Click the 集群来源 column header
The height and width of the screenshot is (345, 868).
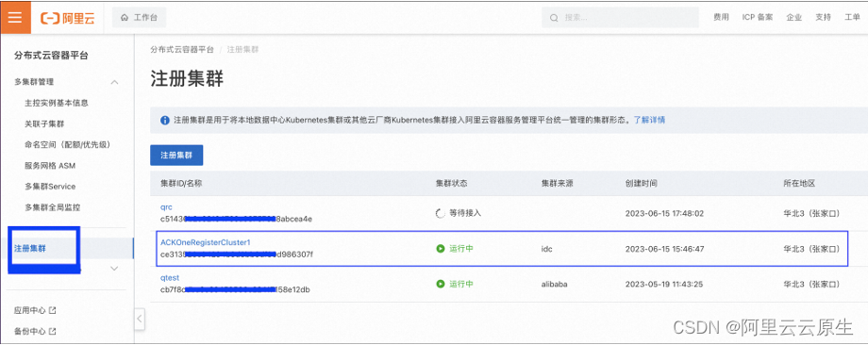[557, 183]
